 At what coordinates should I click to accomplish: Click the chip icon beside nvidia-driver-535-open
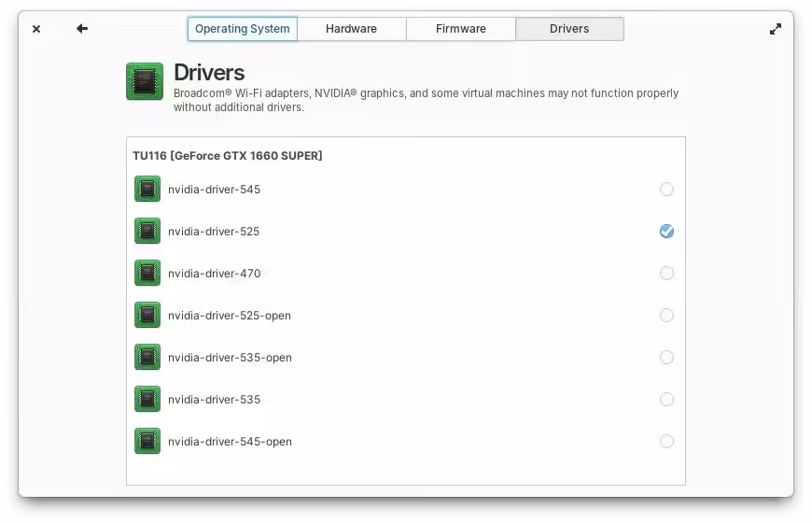tap(147, 358)
